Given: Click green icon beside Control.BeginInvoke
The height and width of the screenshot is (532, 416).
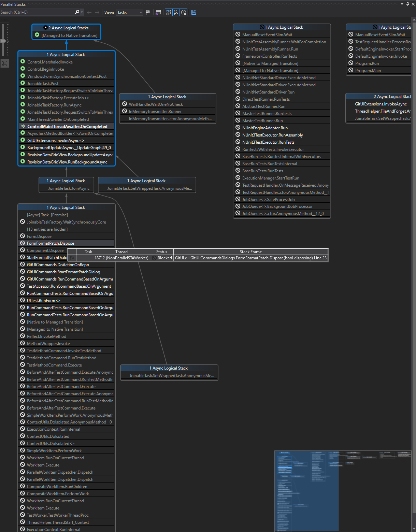Looking at the screenshot, I should tap(23, 69).
